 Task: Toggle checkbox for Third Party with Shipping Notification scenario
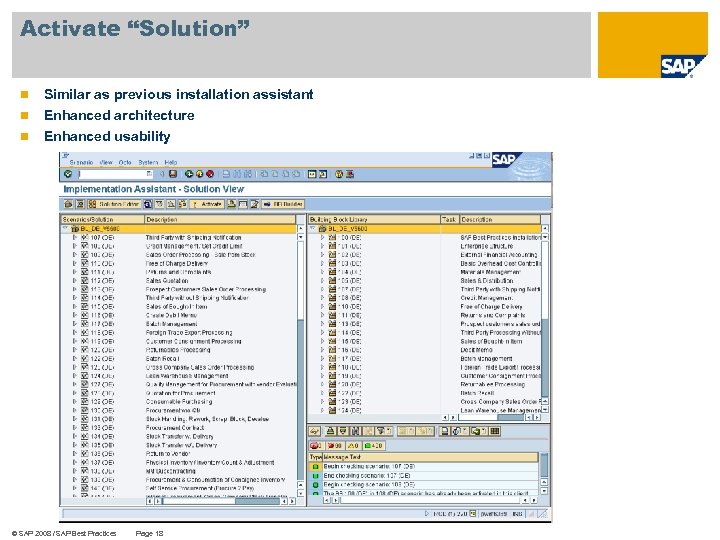point(84,237)
